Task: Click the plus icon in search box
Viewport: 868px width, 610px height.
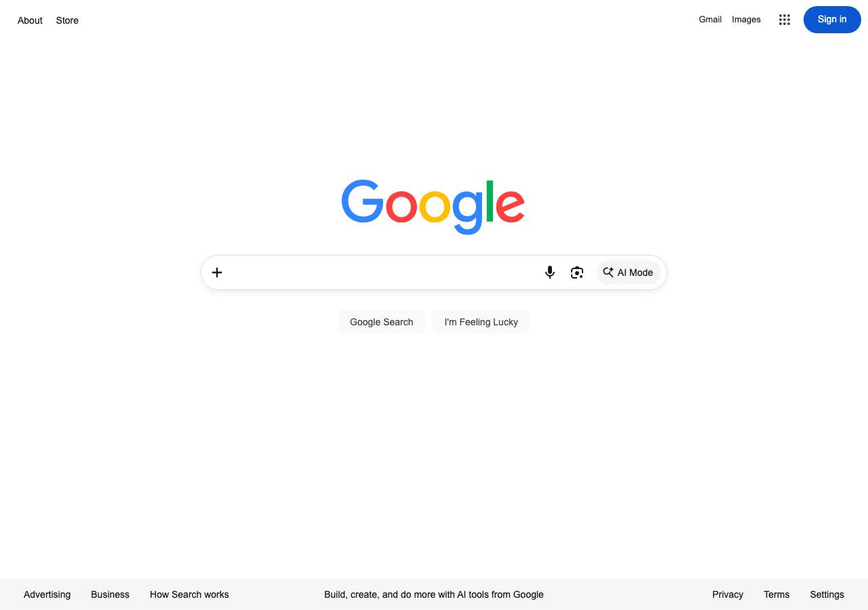Action: tap(217, 272)
